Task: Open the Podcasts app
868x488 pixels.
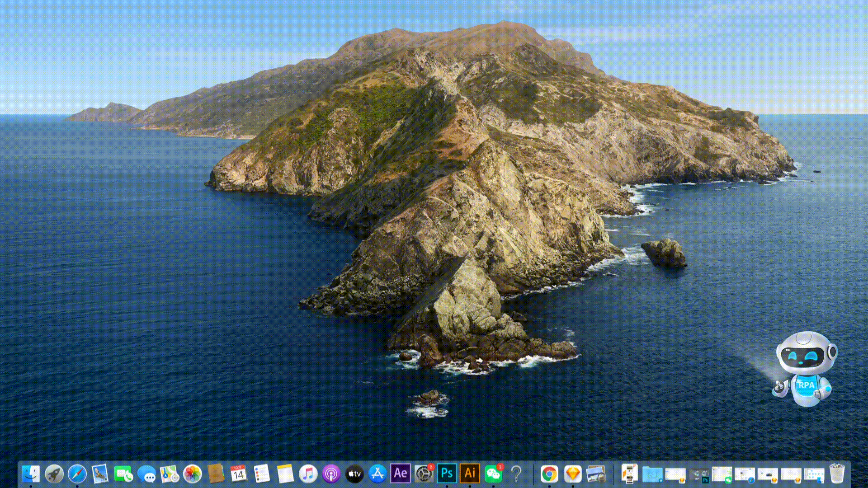Action: (331, 474)
